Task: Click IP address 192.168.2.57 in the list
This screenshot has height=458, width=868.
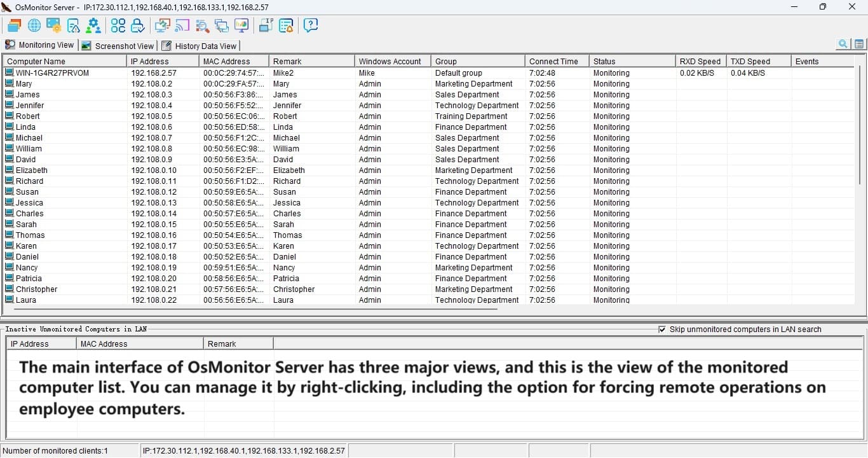Action: pos(153,73)
